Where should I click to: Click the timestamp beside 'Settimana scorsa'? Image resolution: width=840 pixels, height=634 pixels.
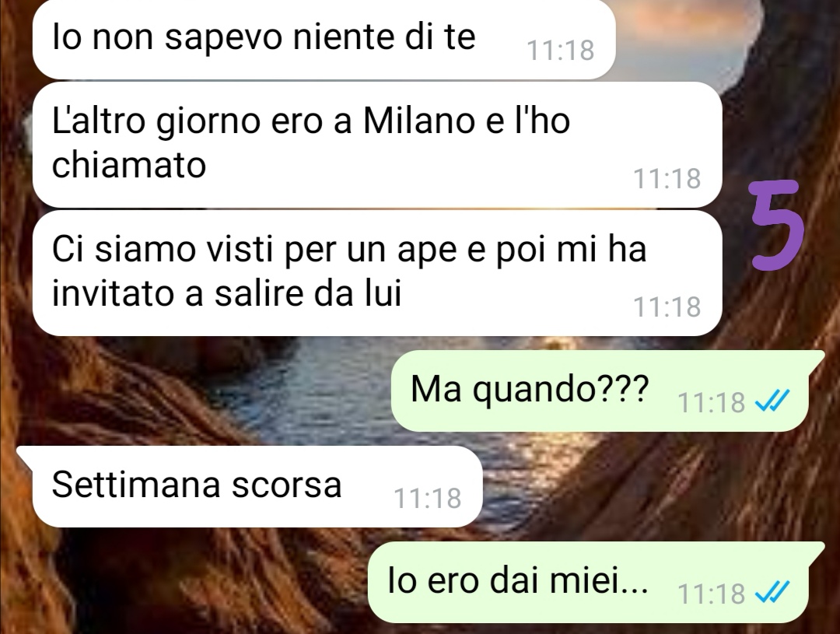(x=428, y=498)
